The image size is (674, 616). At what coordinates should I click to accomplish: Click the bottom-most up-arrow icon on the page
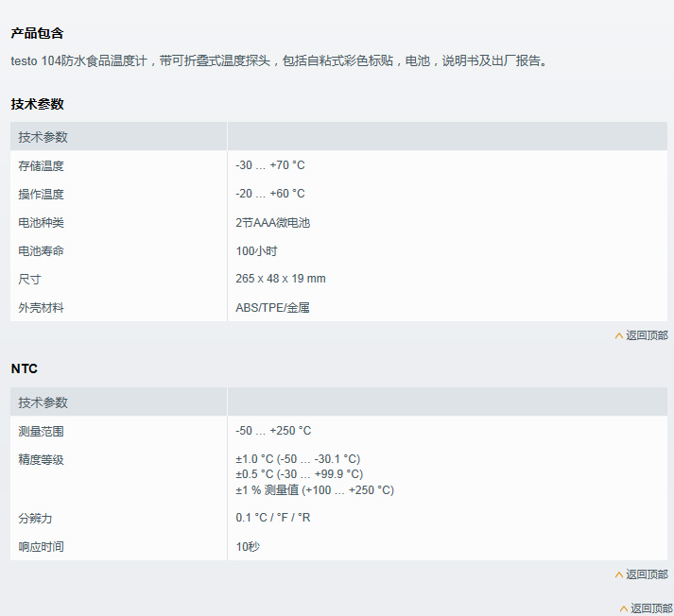[x=624, y=608]
